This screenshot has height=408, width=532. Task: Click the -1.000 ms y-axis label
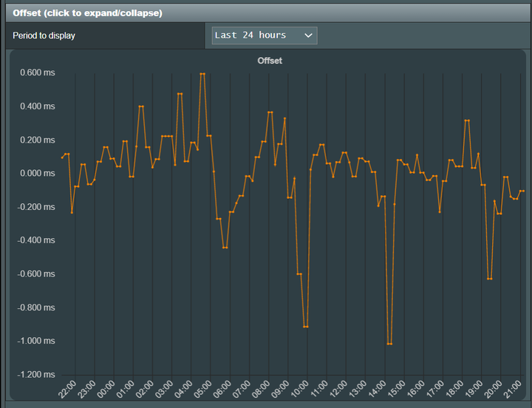pos(36,341)
